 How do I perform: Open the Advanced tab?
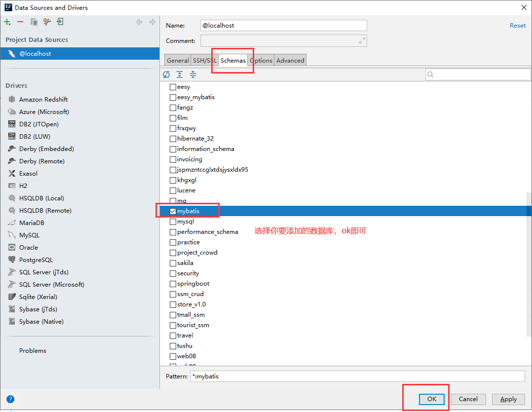(x=290, y=60)
